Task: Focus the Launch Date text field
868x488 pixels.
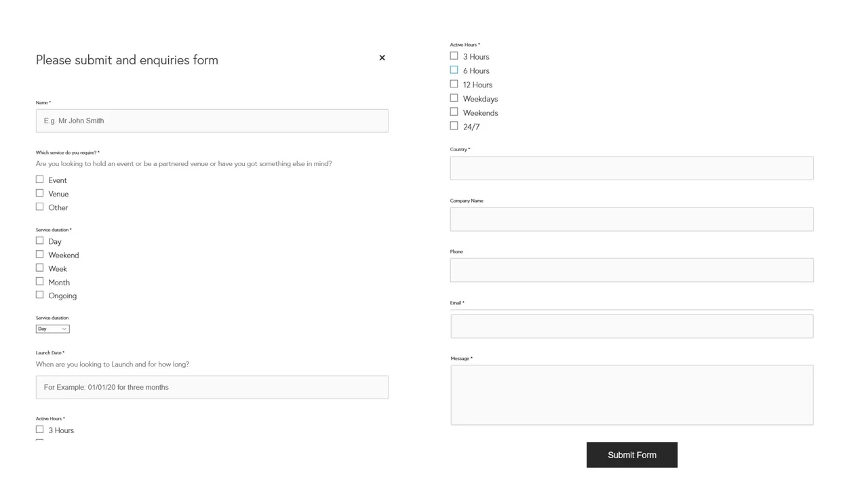Action: [x=212, y=387]
